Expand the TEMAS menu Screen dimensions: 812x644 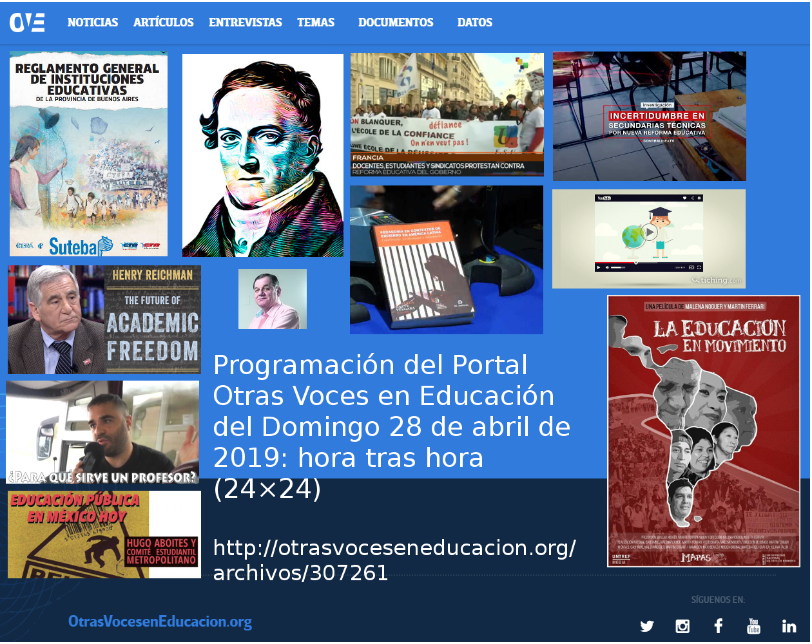(x=316, y=23)
